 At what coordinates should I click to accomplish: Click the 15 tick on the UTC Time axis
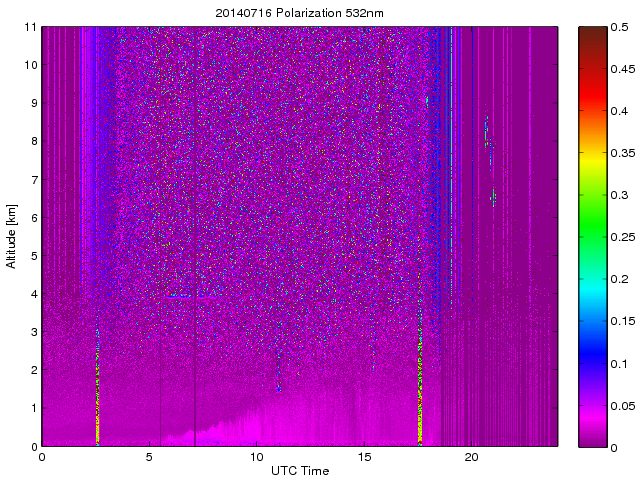coord(364,457)
